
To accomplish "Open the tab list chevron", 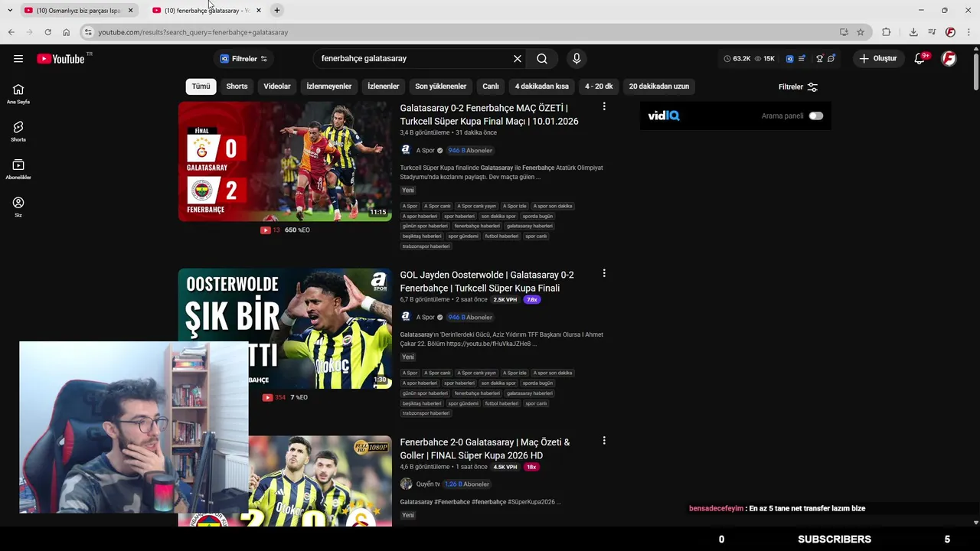I will tap(9, 10).
